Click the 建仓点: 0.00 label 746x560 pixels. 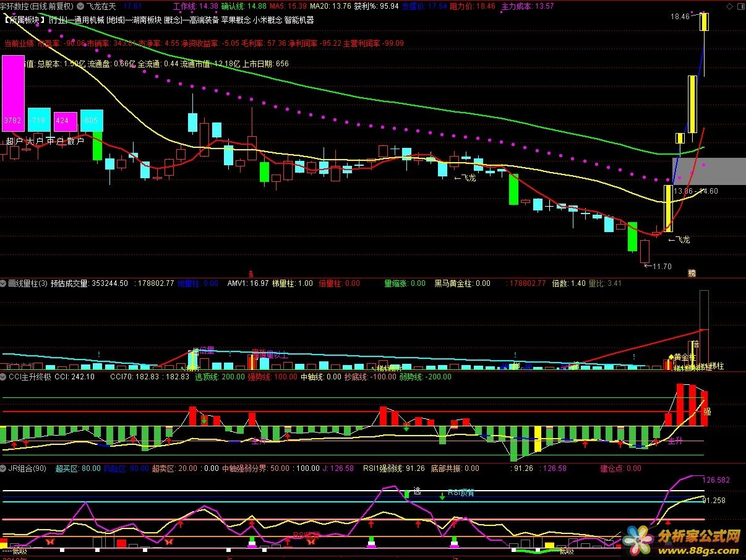pyautogui.click(x=620, y=468)
